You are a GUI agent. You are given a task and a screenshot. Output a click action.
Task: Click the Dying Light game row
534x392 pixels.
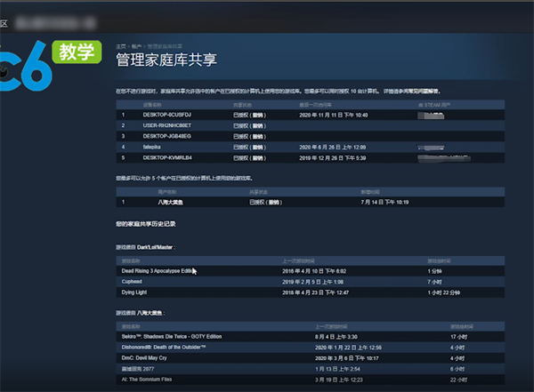pos(310,292)
